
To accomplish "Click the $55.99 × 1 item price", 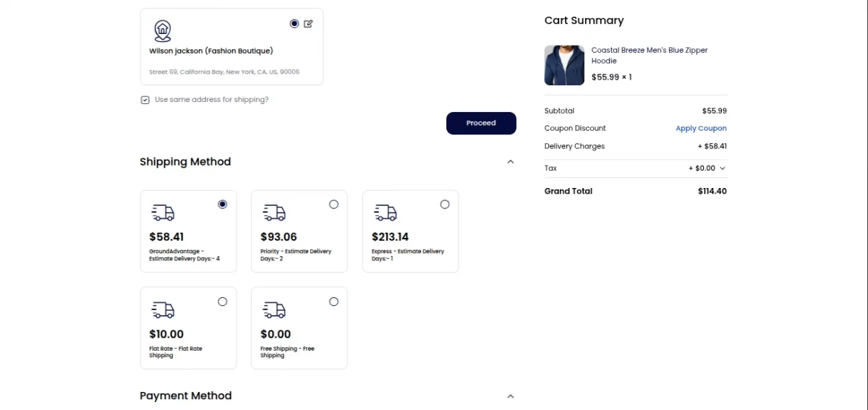I will 612,77.
